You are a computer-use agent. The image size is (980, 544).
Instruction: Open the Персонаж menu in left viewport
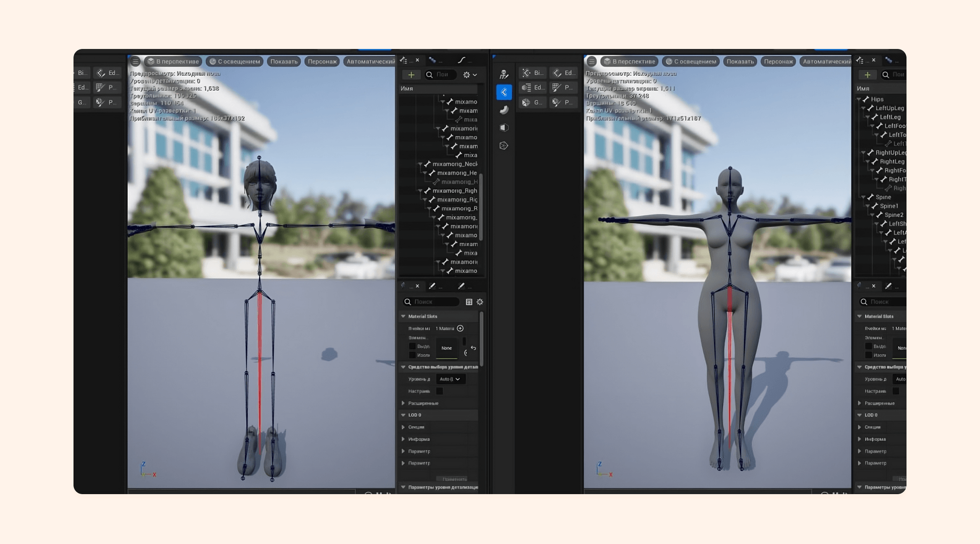pyautogui.click(x=322, y=62)
